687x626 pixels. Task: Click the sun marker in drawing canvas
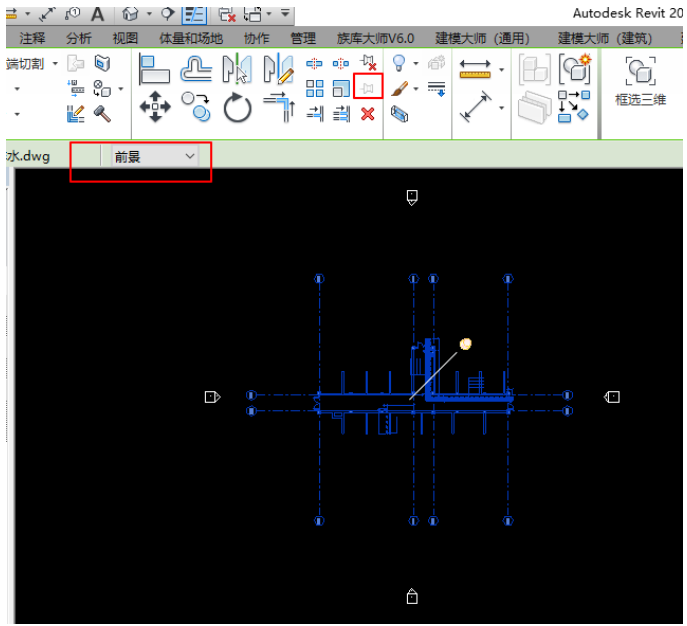pyautogui.click(x=465, y=344)
